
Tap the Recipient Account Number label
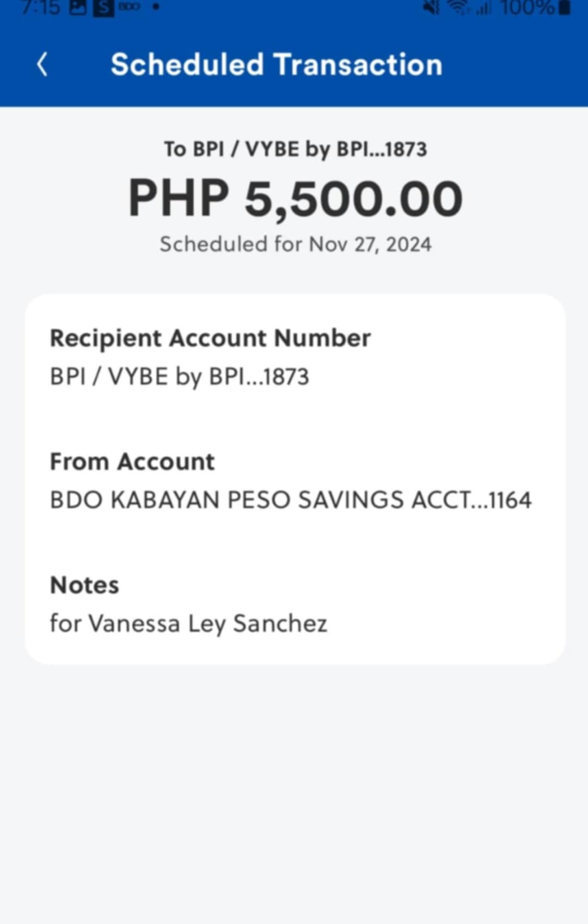pyautogui.click(x=210, y=338)
